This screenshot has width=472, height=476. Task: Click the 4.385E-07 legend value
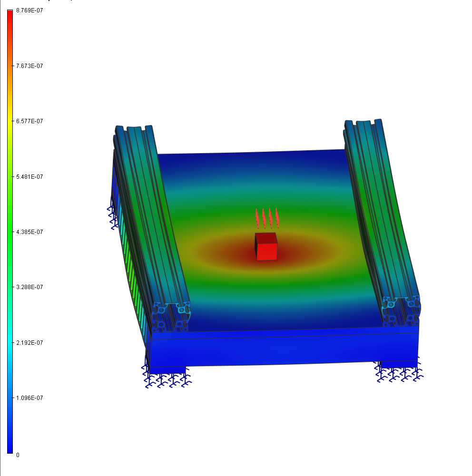[x=29, y=232]
